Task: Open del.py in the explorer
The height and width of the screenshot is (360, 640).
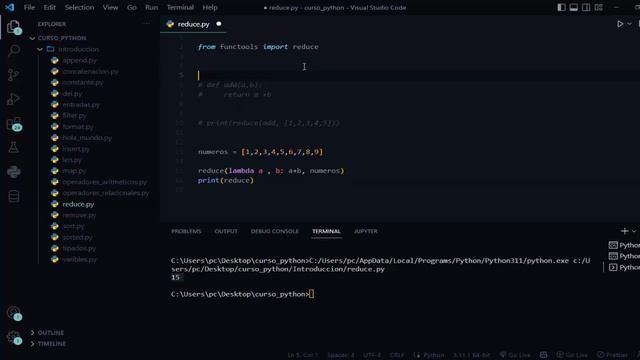Action: click(72, 93)
